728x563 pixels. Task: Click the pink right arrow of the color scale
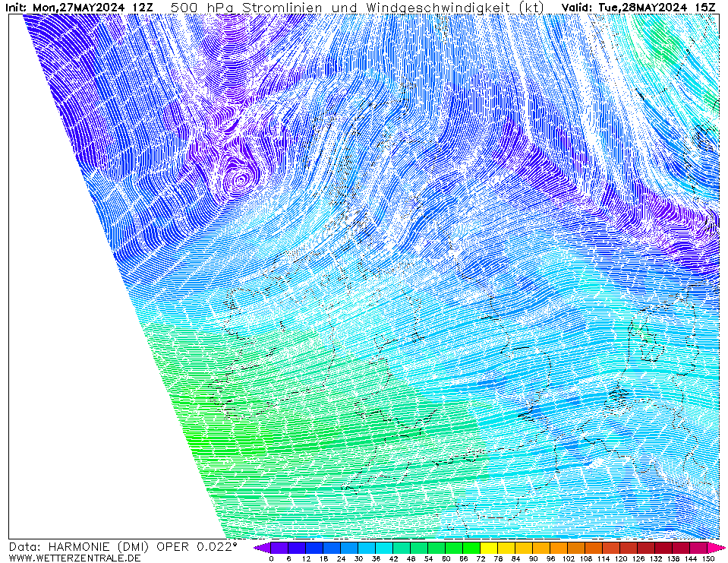coord(716,548)
